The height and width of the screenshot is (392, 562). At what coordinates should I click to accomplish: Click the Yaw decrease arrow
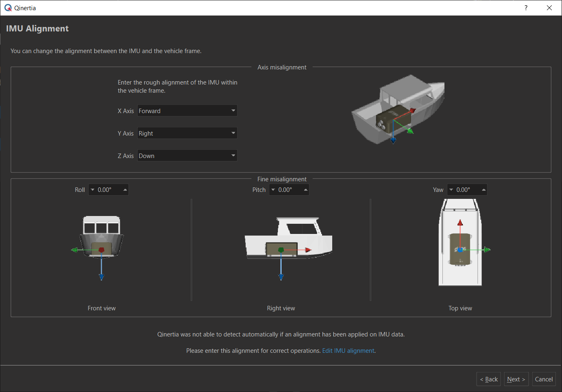pyautogui.click(x=451, y=189)
